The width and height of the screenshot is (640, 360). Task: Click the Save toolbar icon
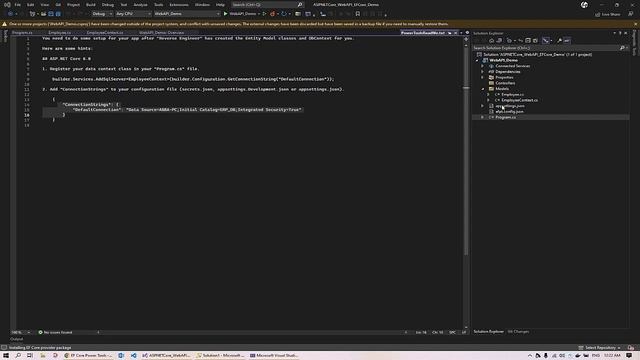[x=51, y=14]
